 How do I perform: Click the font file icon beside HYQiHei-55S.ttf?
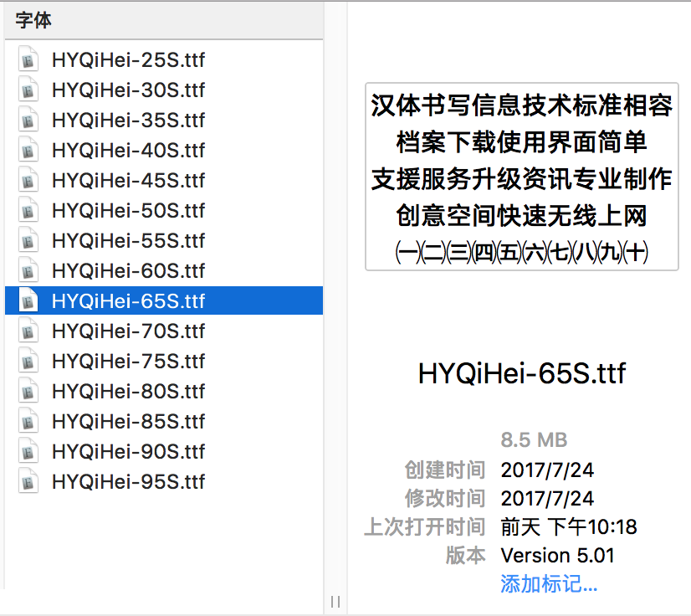point(28,240)
